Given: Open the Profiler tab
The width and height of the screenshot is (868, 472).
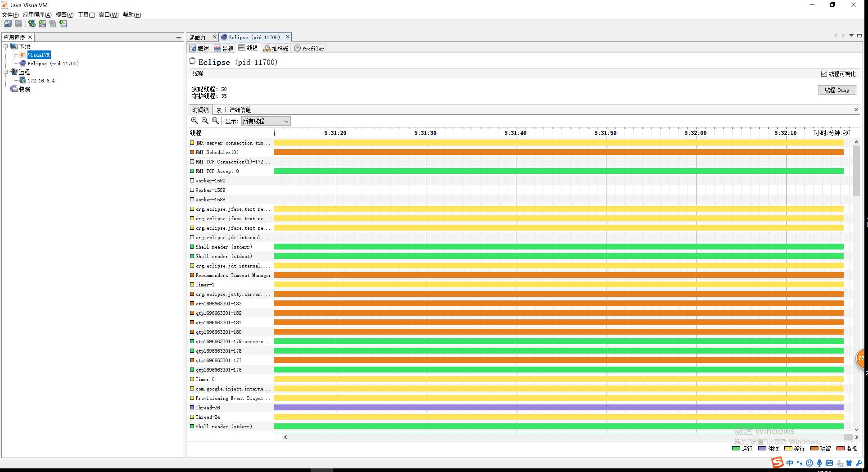Looking at the screenshot, I should coord(309,49).
